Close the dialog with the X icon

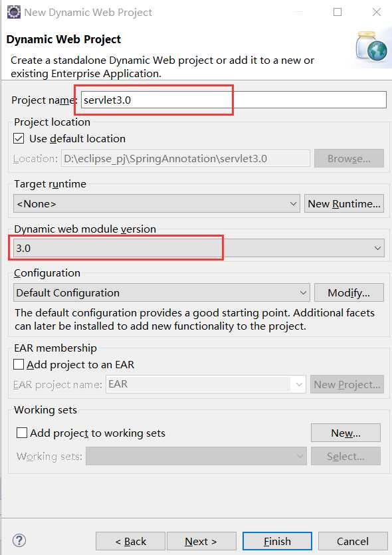[x=377, y=12]
